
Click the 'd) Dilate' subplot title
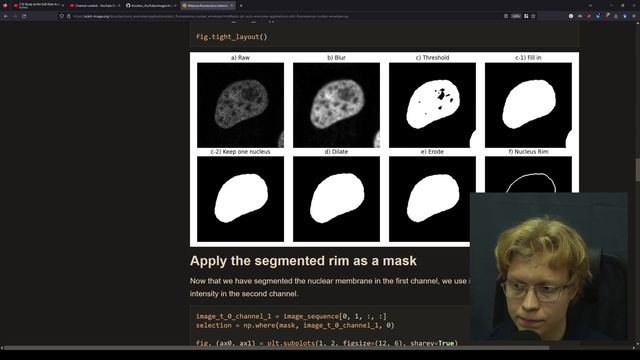[x=336, y=151]
